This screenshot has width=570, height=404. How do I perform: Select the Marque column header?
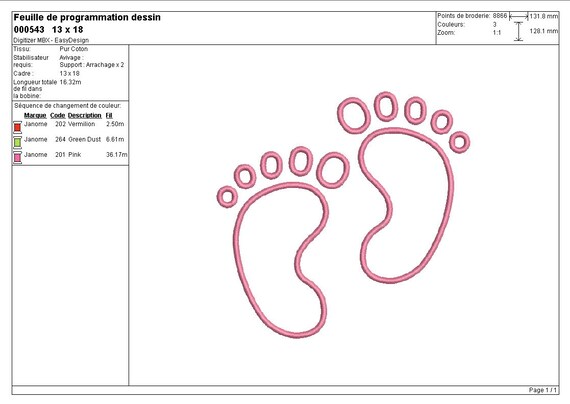(x=35, y=115)
